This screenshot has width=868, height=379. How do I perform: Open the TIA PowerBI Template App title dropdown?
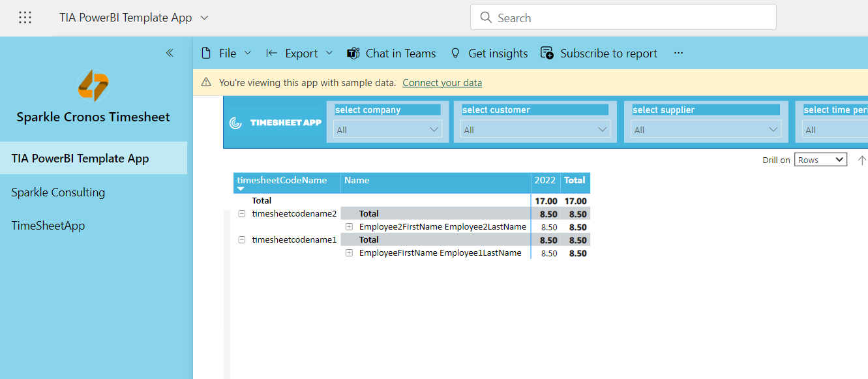[204, 18]
